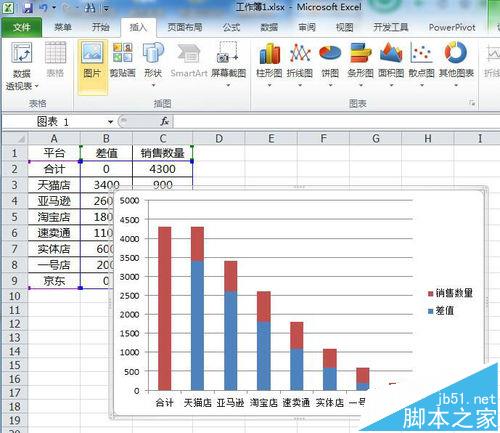Click in the formula bar input
Viewport: 500px width, 433px height.
pos(336,122)
